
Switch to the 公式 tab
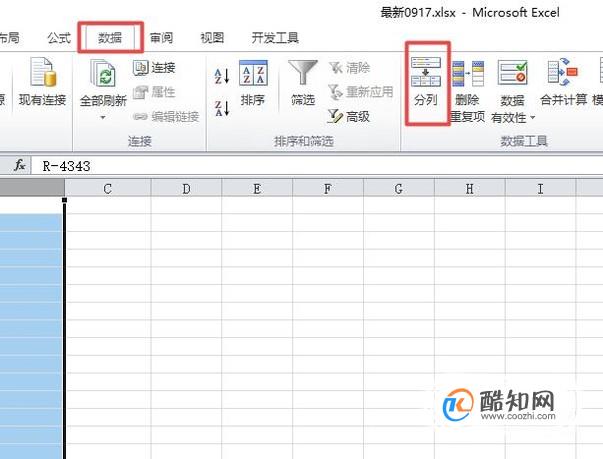point(59,38)
